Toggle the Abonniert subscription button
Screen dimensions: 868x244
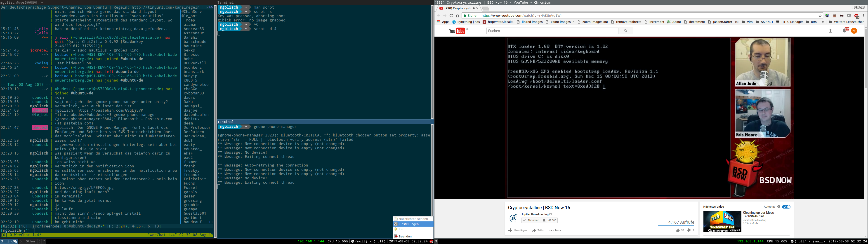tap(531, 221)
